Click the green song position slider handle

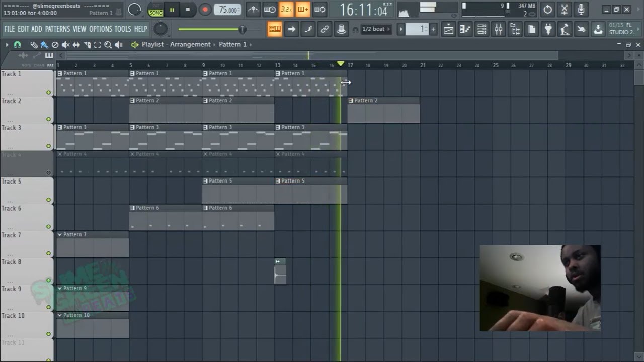pyautogui.click(x=242, y=29)
